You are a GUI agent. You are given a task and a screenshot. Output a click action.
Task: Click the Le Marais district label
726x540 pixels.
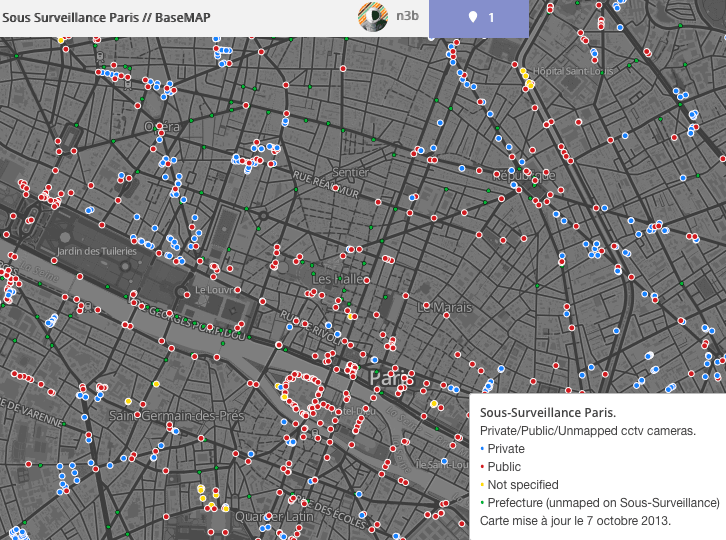click(x=444, y=308)
